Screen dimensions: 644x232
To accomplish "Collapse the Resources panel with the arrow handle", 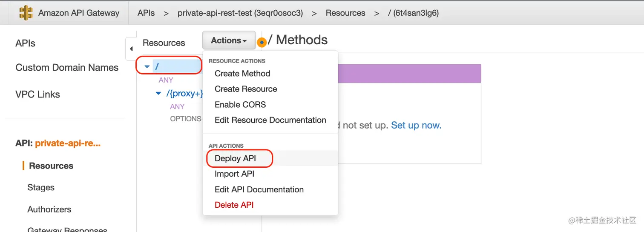I will pyautogui.click(x=131, y=49).
